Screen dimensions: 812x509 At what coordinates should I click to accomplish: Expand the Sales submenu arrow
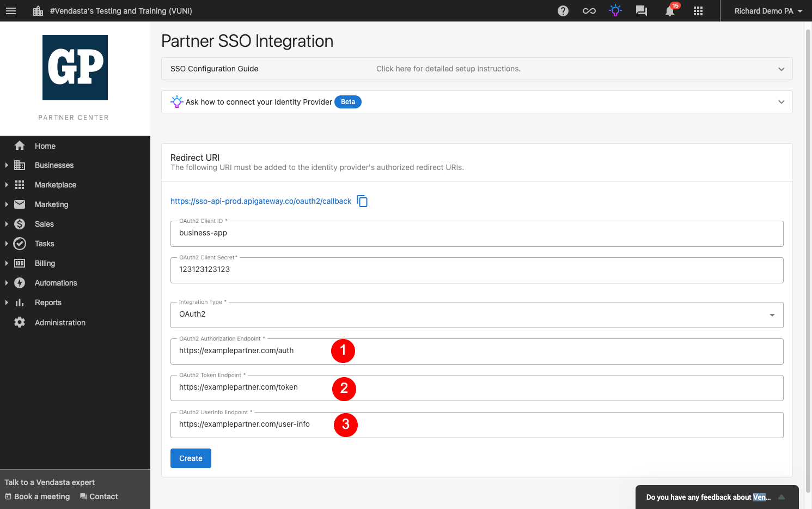tap(7, 224)
